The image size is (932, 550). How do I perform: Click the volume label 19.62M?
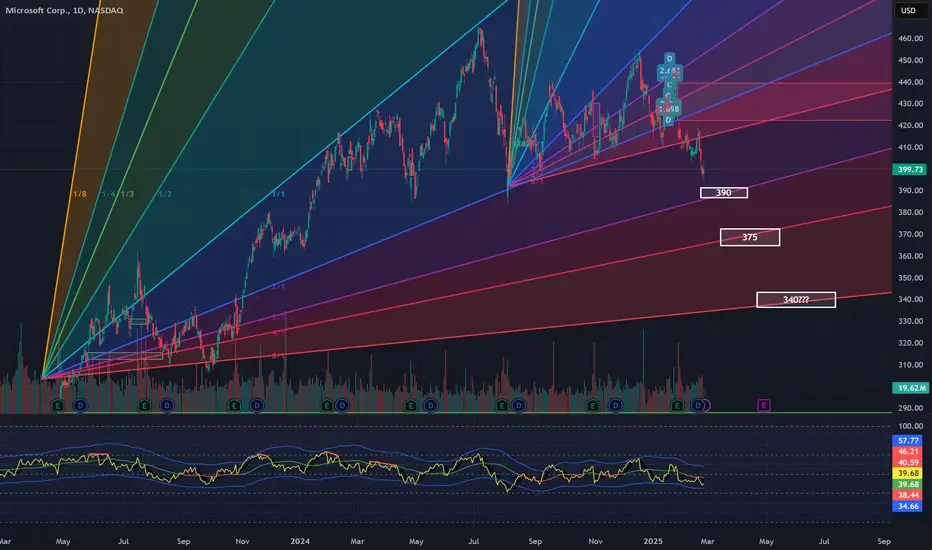tap(910, 388)
